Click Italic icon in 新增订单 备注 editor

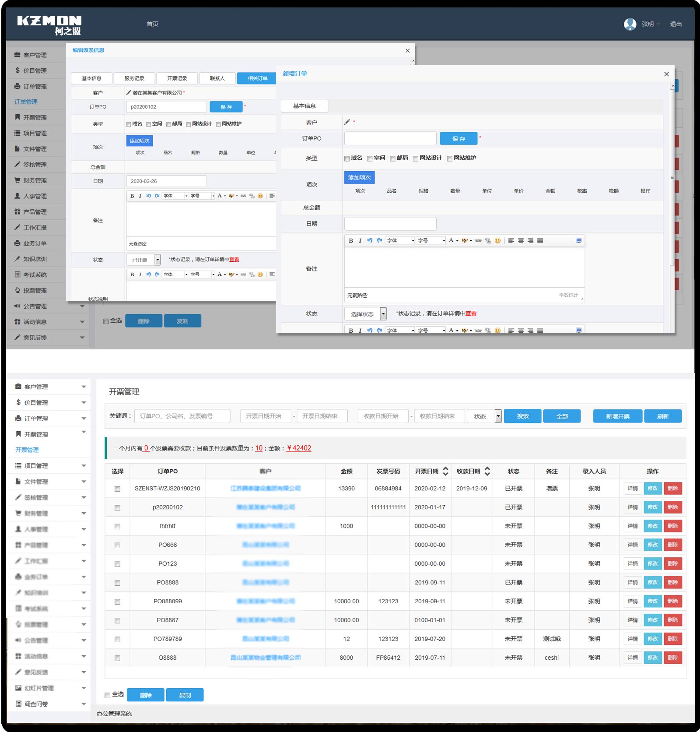tap(360, 240)
